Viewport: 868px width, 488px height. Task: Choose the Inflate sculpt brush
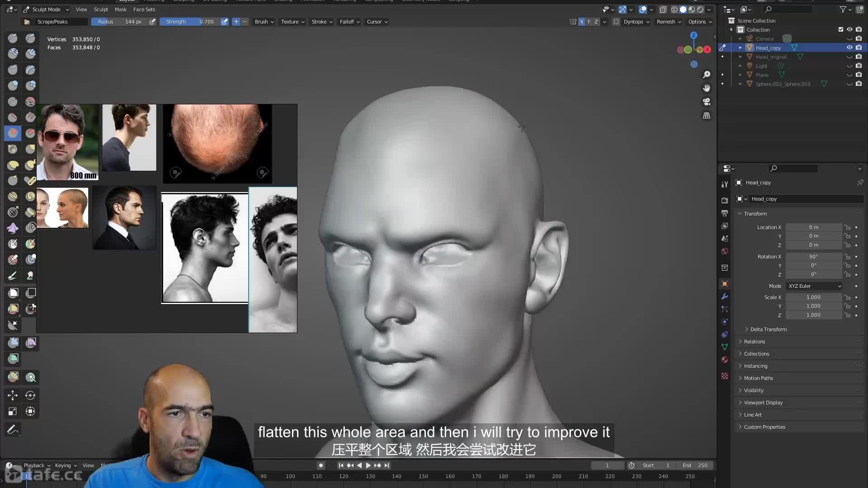point(13,85)
